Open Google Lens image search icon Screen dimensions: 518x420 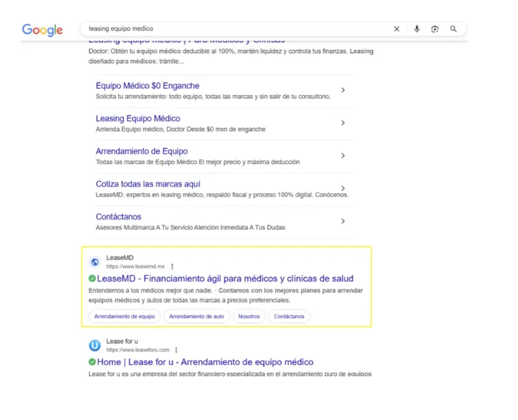(434, 29)
